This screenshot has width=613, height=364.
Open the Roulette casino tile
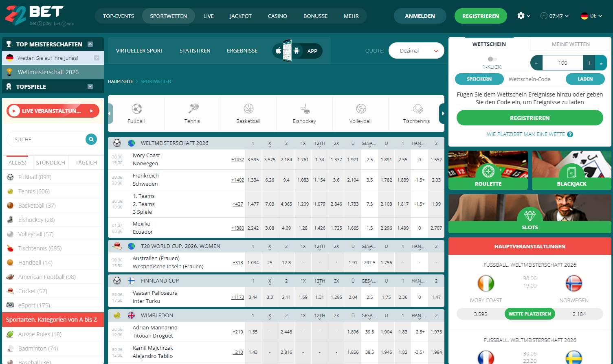(488, 170)
